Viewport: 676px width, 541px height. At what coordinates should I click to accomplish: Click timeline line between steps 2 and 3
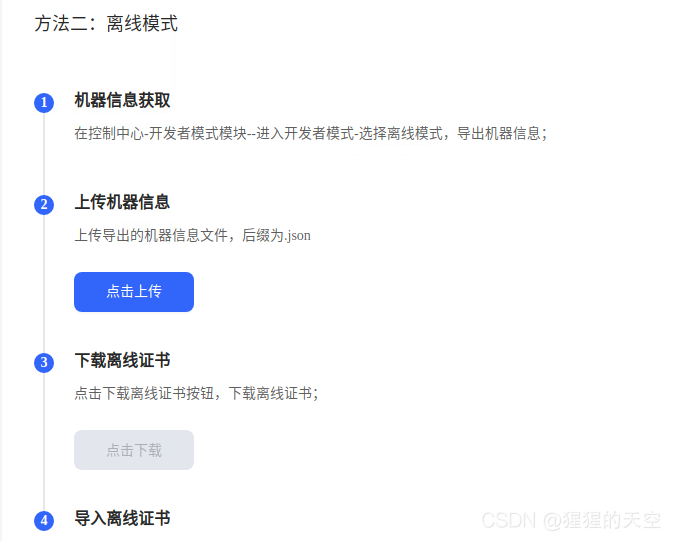click(x=44, y=284)
